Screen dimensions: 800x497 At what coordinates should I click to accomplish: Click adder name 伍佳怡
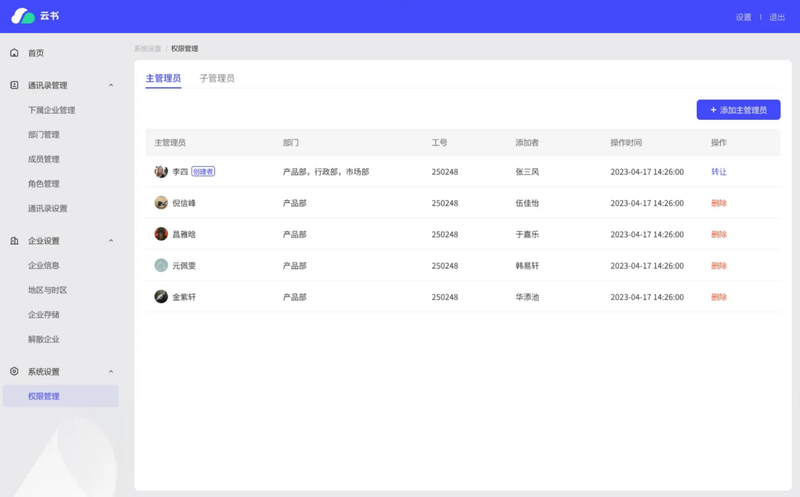[527, 203]
